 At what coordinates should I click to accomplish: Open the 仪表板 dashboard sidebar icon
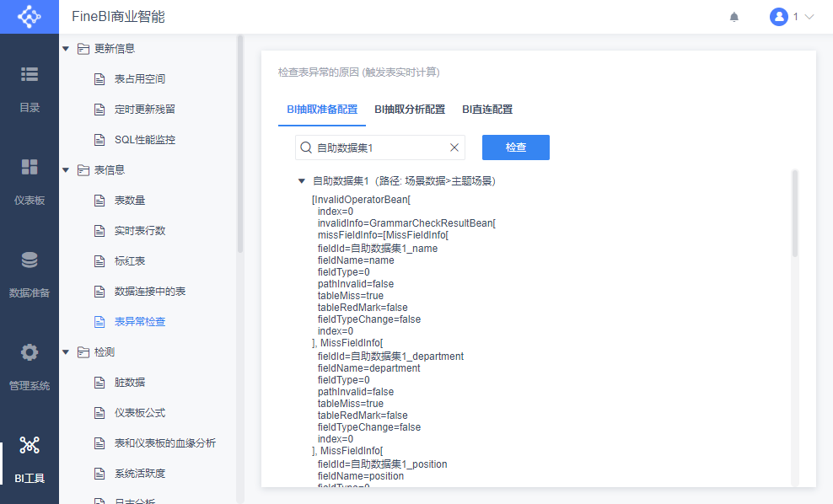[x=30, y=167]
